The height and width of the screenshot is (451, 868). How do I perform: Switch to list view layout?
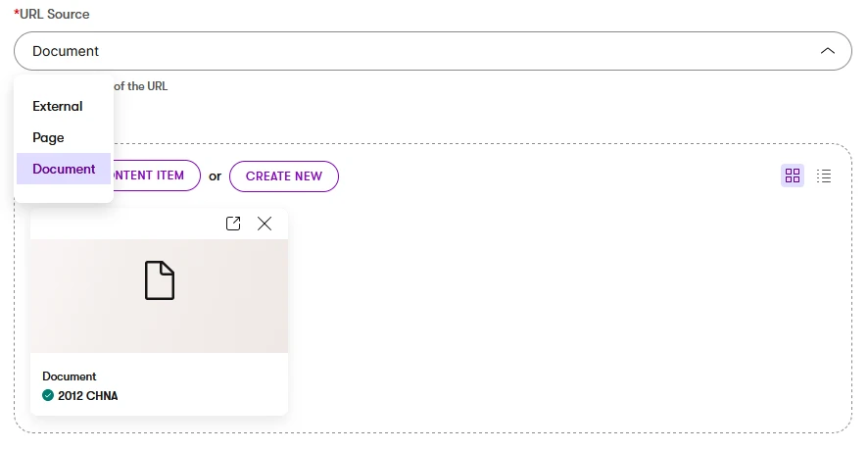point(824,175)
